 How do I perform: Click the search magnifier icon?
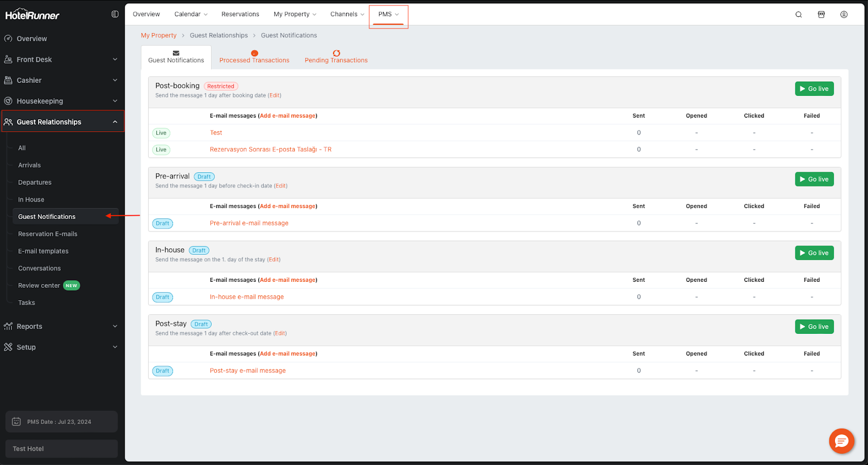[799, 15]
